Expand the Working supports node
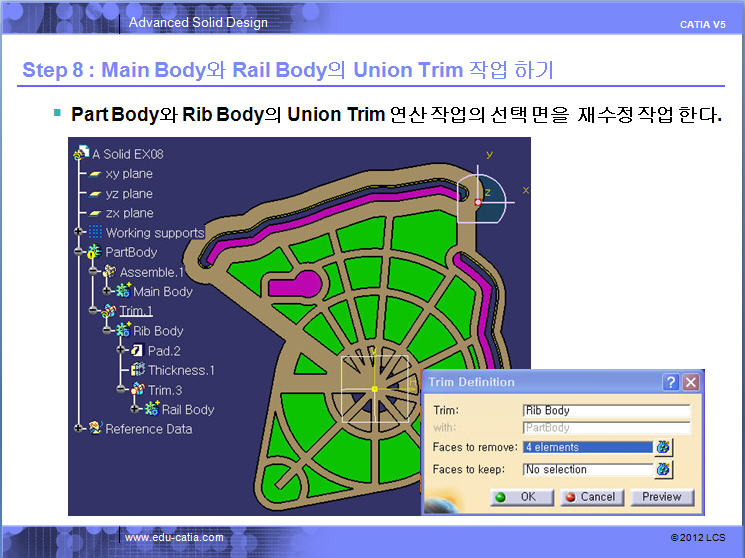Screen dimensions: 745x558 pos(78,233)
